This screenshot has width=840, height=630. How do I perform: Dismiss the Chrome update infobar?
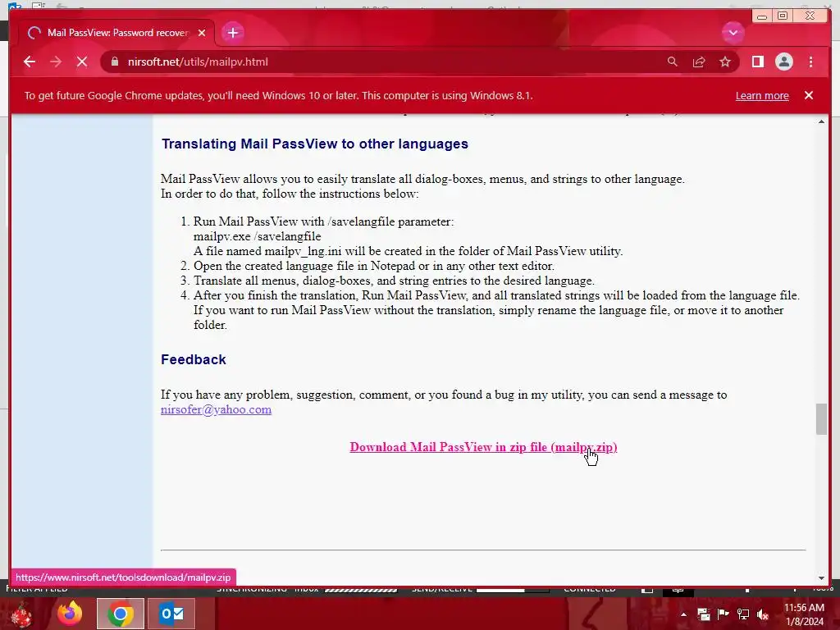click(x=809, y=95)
